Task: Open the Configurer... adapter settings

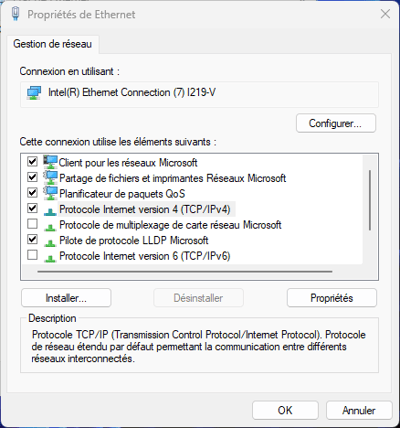Action: 336,123
